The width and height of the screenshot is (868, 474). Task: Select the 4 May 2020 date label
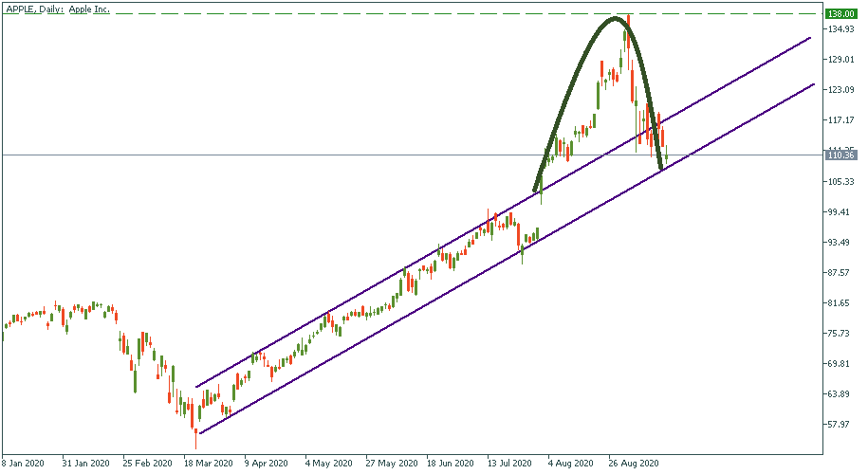327,464
